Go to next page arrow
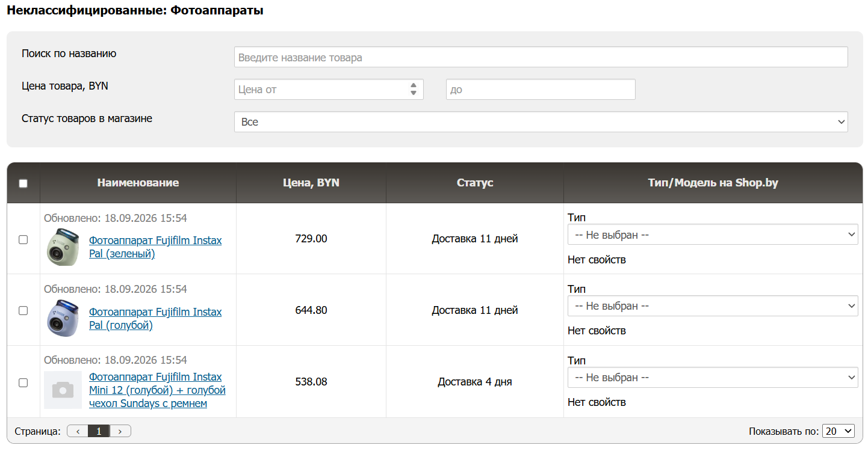This screenshot has width=868, height=454. tap(120, 431)
